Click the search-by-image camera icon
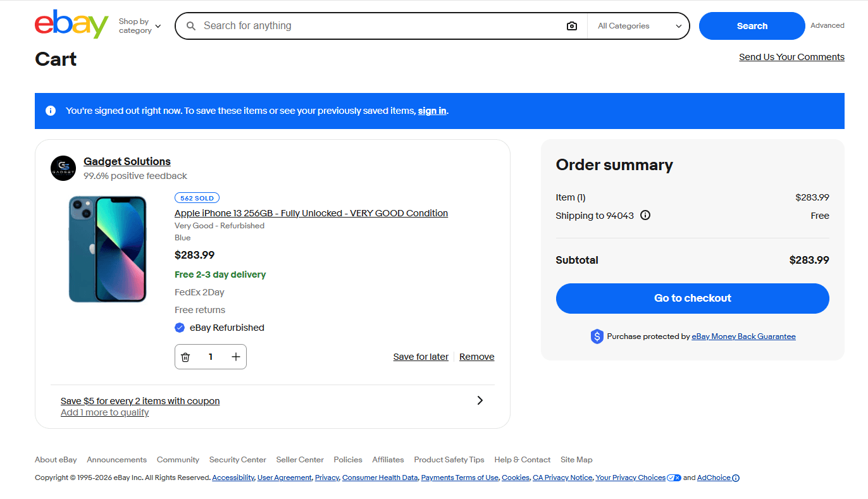The image size is (868, 499). 572,26
